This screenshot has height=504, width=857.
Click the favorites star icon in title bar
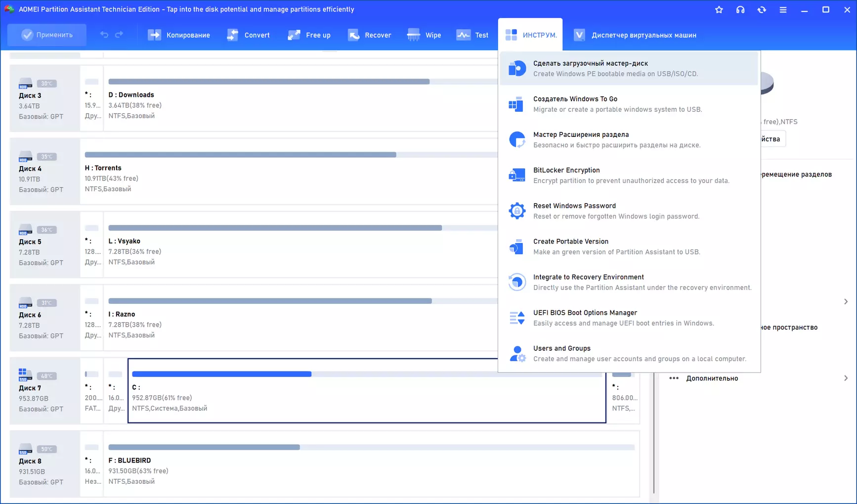pos(719,9)
